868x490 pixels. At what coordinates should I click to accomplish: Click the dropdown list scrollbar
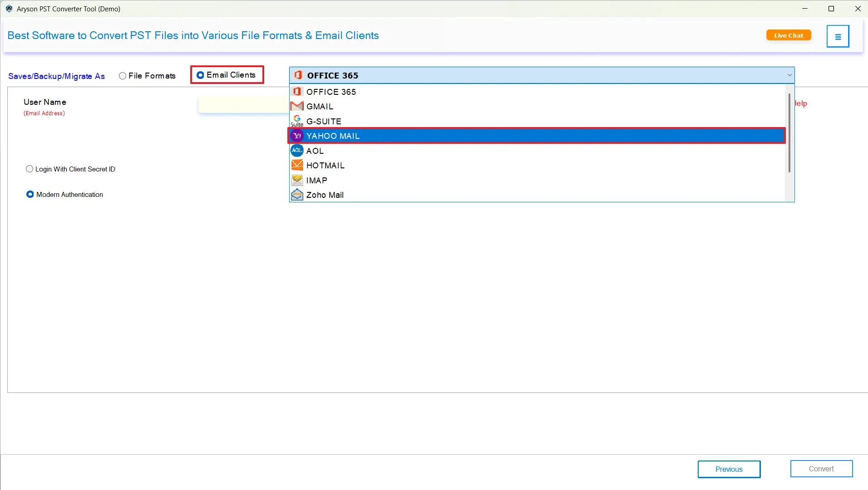tap(789, 133)
